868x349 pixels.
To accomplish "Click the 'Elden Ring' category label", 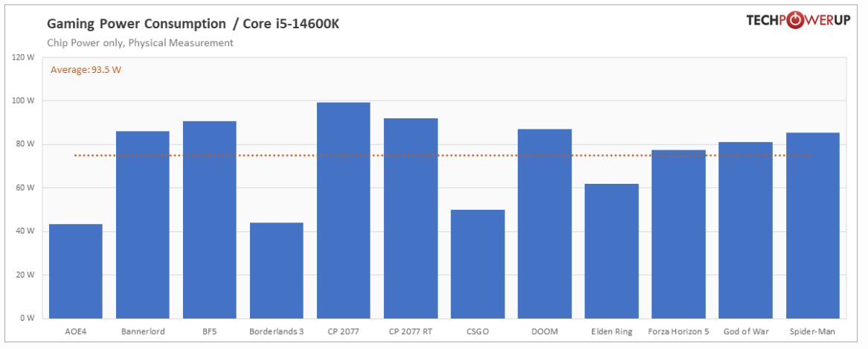I will point(611,332).
